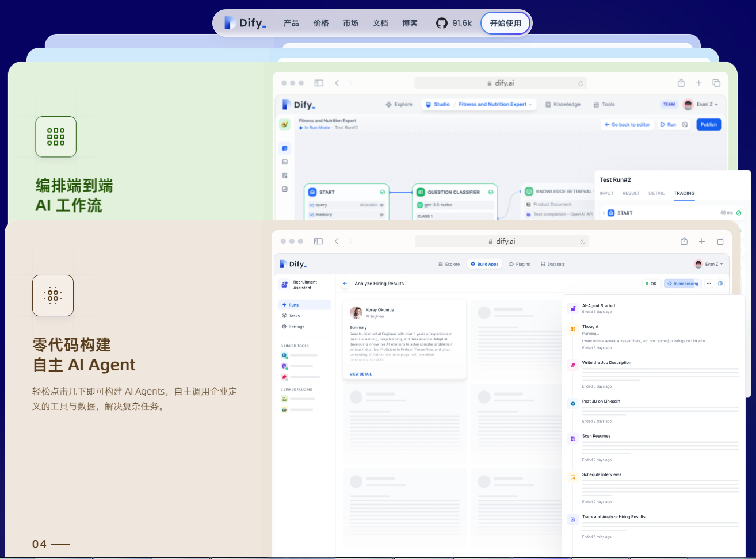756x559 pixels.
Task: Click the In processing status button
Action: coord(683,284)
